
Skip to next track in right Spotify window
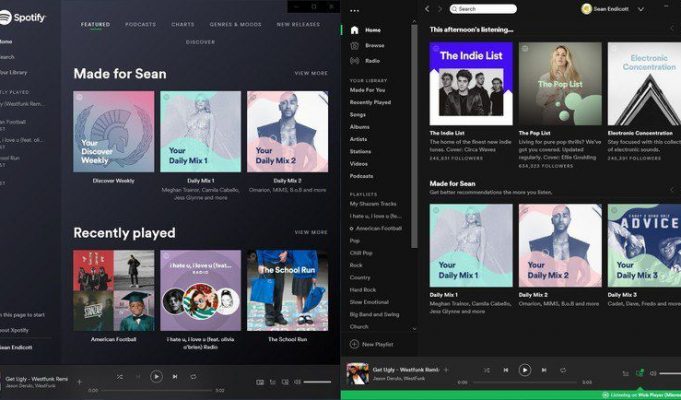coord(544,370)
